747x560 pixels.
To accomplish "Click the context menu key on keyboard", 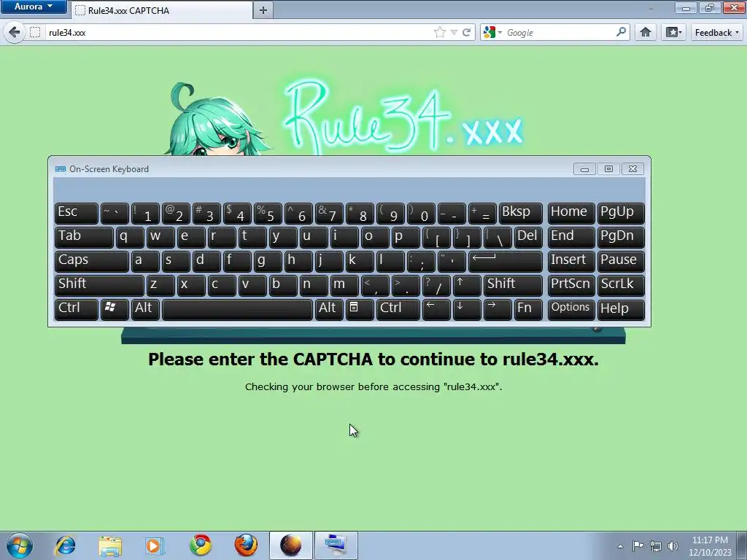I will [359, 309].
